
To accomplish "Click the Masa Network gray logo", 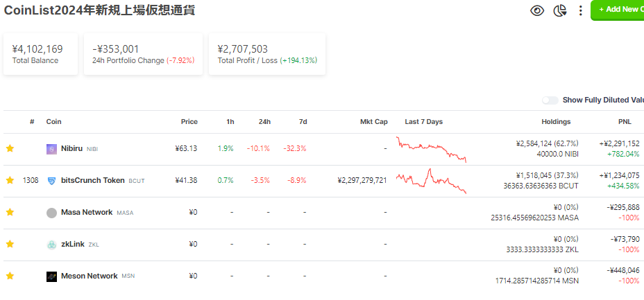I will (x=51, y=213).
